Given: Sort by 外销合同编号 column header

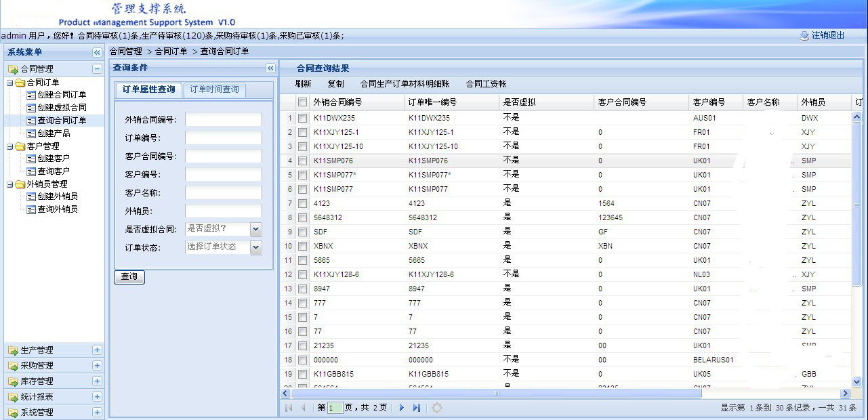Looking at the screenshot, I should [357, 102].
